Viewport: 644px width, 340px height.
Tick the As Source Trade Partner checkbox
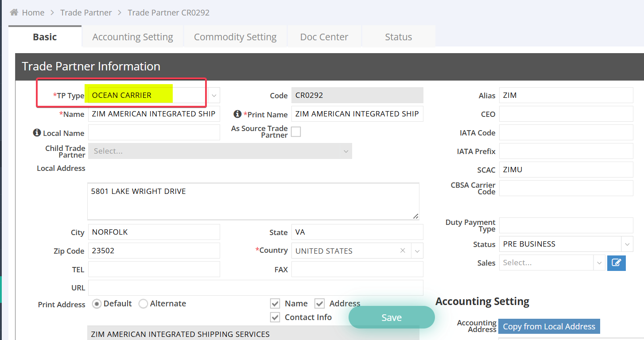pos(295,131)
